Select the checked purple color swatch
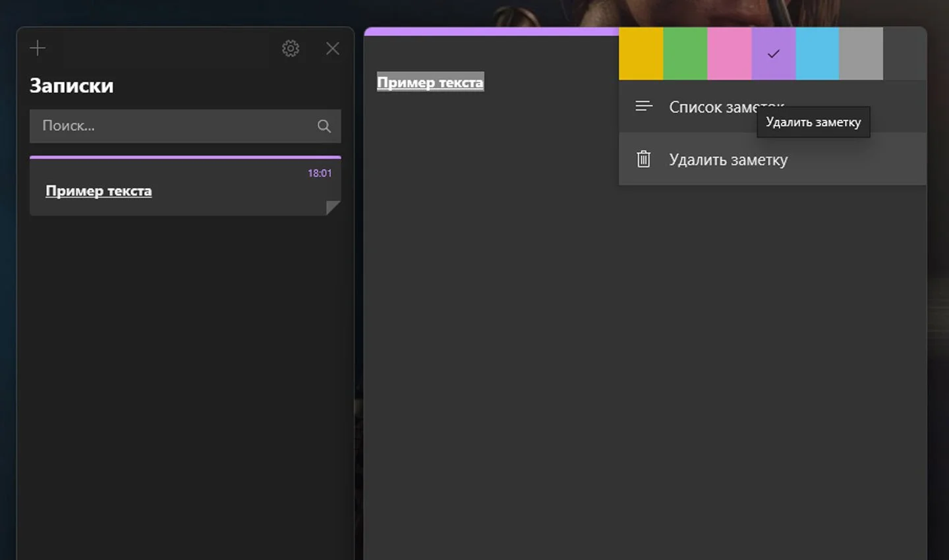 [774, 53]
